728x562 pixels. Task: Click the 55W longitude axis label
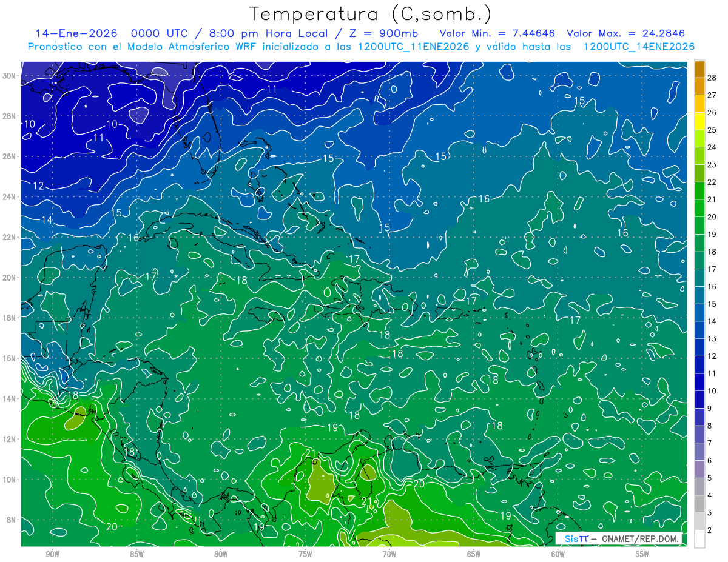tap(642, 554)
